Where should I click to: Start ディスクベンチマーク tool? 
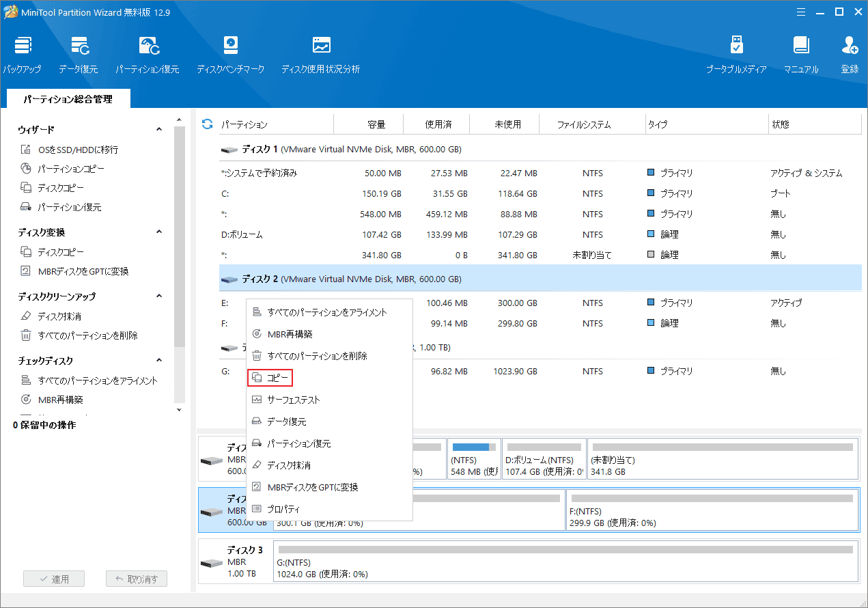230,55
